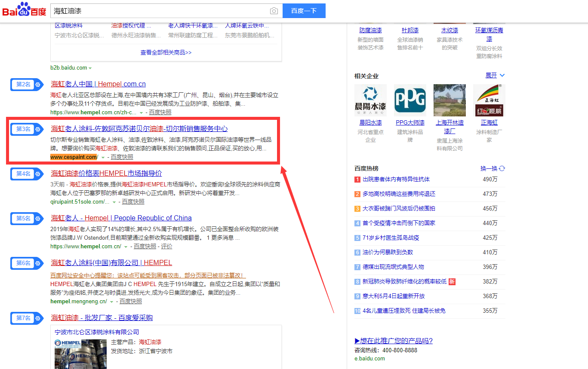
Task: Open result 海虹老人中国 | Hempel.com.cn
Action: (x=99, y=84)
